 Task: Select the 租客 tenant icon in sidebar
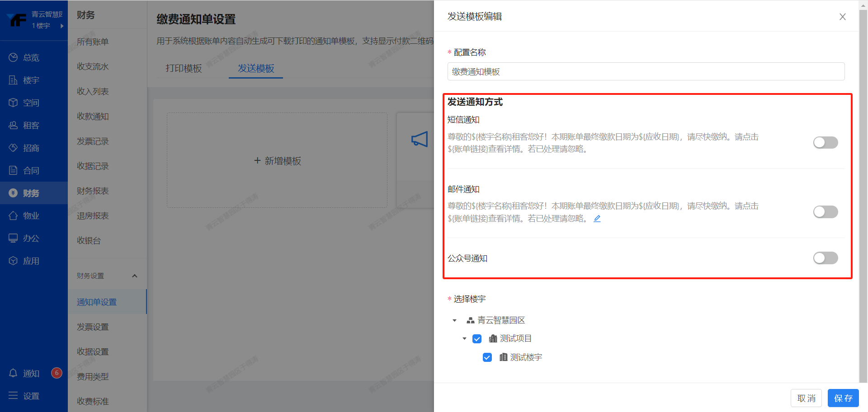[x=13, y=125]
